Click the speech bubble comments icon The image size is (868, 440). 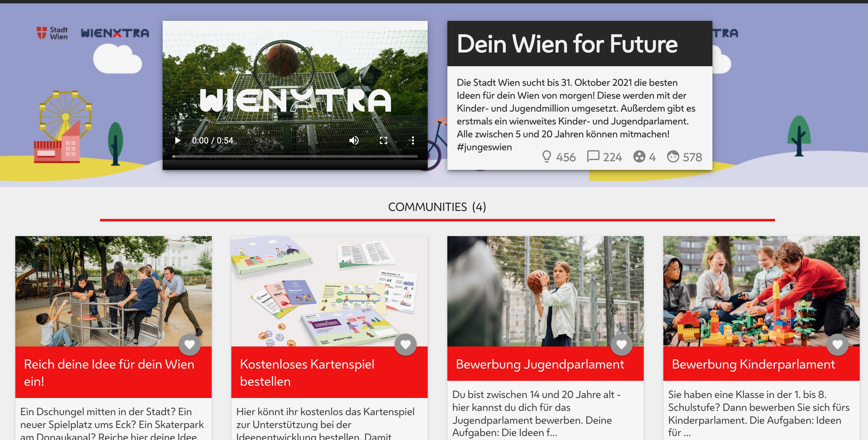(593, 156)
